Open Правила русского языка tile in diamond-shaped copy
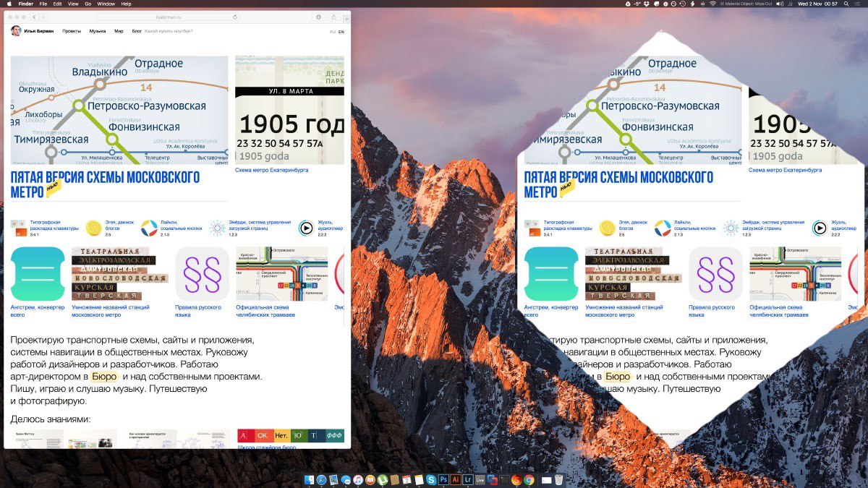This screenshot has width=868, height=488. click(x=715, y=274)
